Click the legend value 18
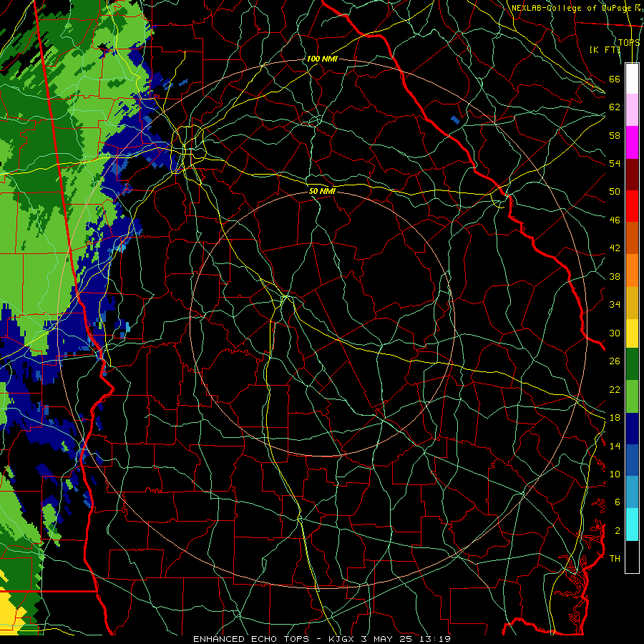Screen dimensions: 644x644 pos(615,418)
